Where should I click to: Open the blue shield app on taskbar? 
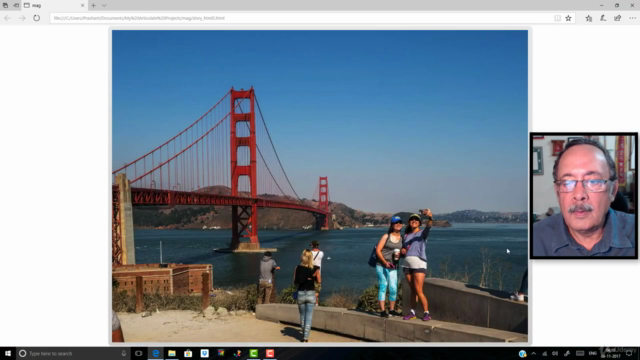204,353
